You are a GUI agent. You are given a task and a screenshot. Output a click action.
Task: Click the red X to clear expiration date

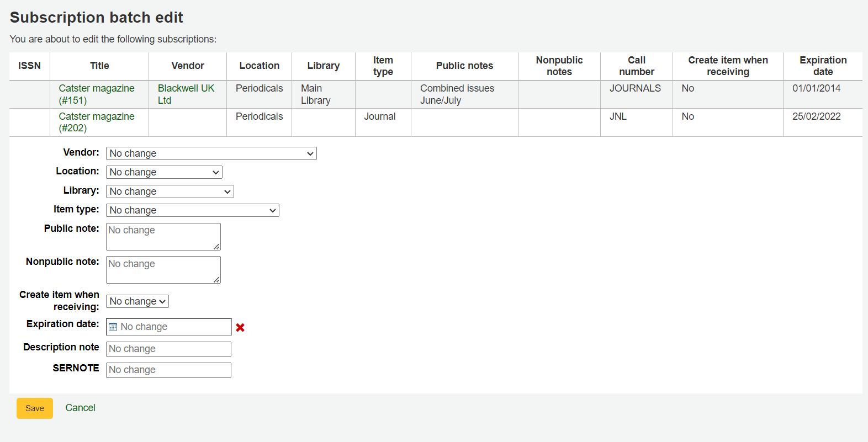pos(240,327)
